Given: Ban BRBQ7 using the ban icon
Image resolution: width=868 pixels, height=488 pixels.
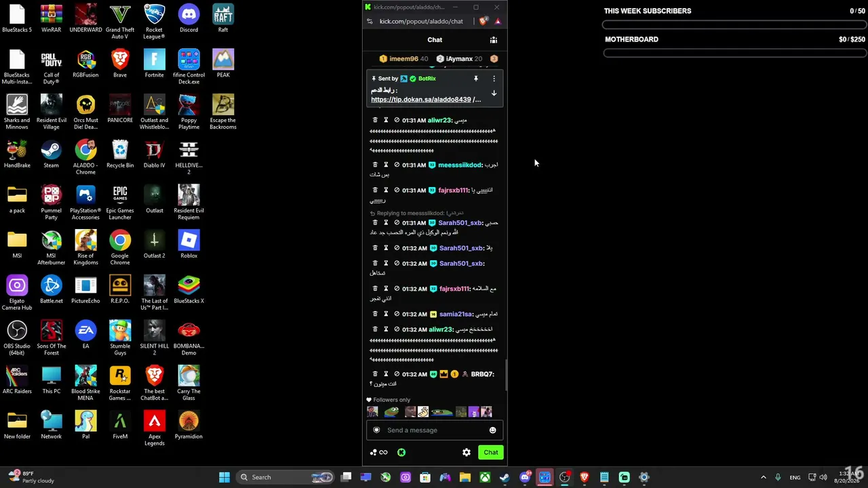Looking at the screenshot, I should tap(397, 374).
